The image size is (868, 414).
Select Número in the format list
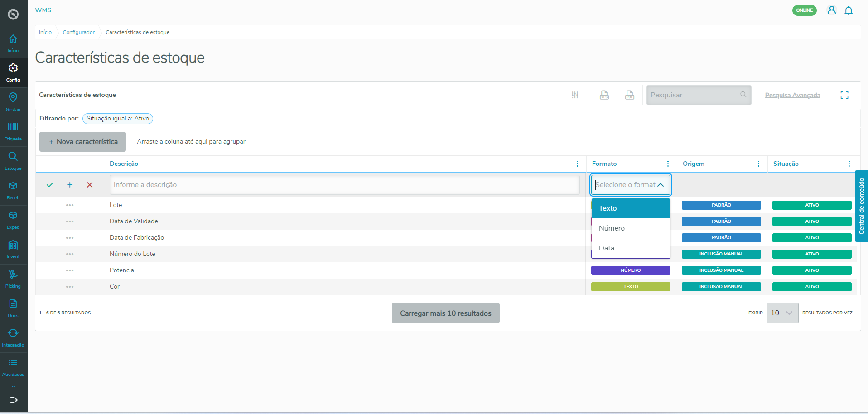pos(631,228)
